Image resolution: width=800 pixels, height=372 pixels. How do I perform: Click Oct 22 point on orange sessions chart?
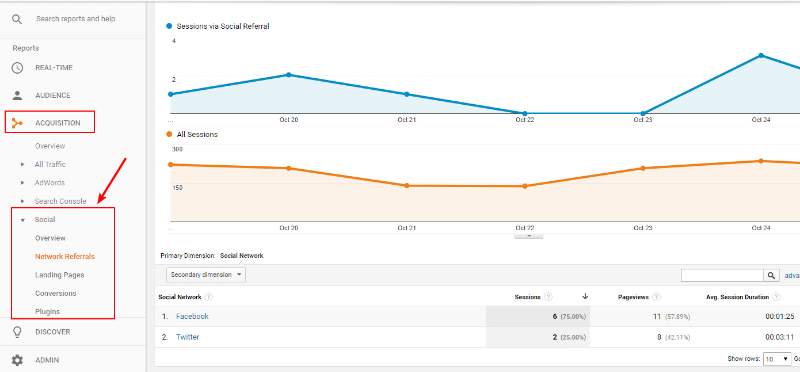coord(524,186)
